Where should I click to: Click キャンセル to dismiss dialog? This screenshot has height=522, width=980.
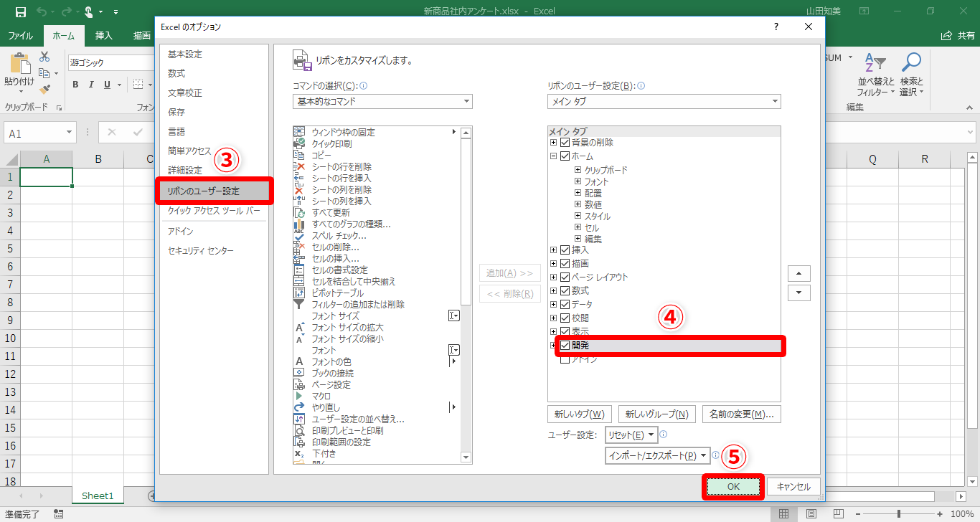click(793, 486)
